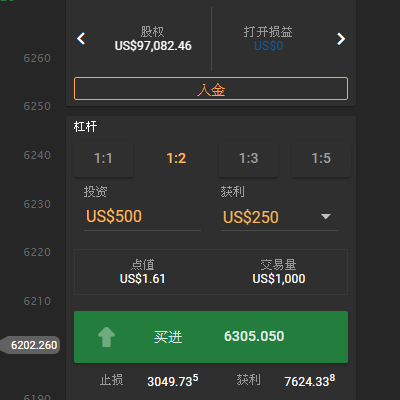Click the 入金 deposit button

tap(211, 89)
